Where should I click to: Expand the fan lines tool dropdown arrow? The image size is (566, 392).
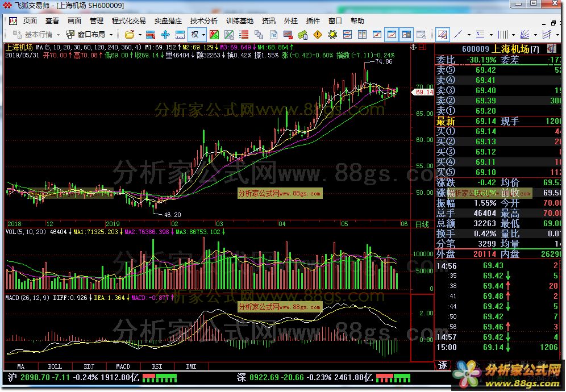tap(535, 35)
